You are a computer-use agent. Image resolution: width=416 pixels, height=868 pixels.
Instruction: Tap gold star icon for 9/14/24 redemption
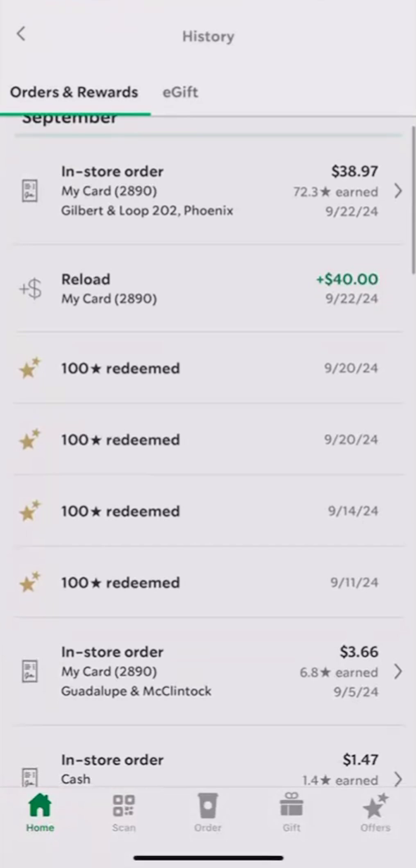coord(30,511)
